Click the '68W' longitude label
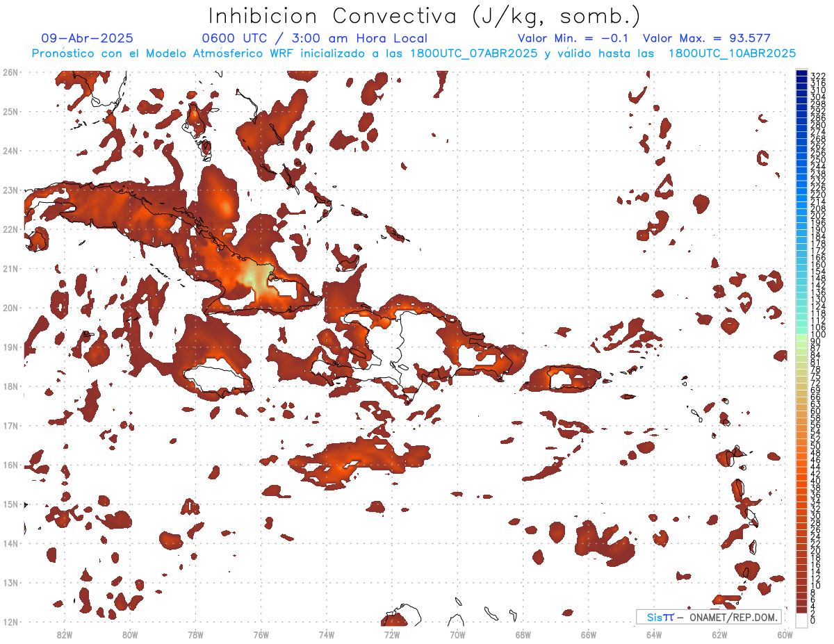 (523, 634)
